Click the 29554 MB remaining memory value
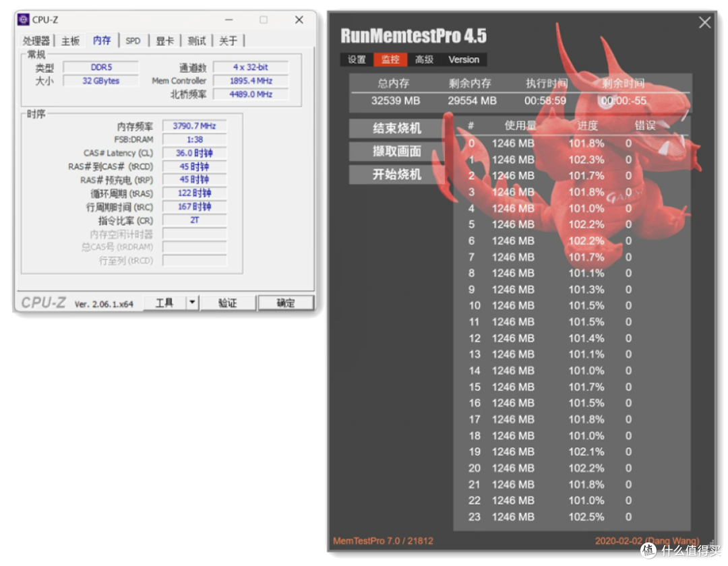Viewport: 728px width, 566px height. 472,100
